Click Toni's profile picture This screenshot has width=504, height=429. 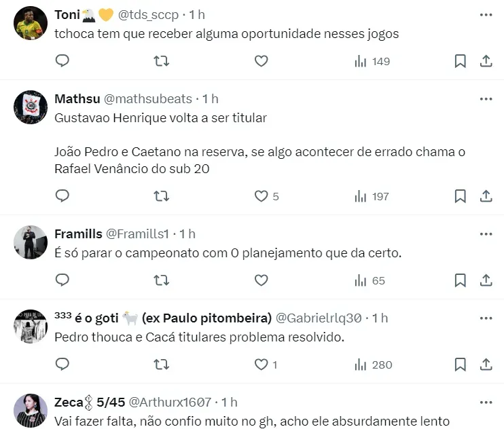coord(31,24)
